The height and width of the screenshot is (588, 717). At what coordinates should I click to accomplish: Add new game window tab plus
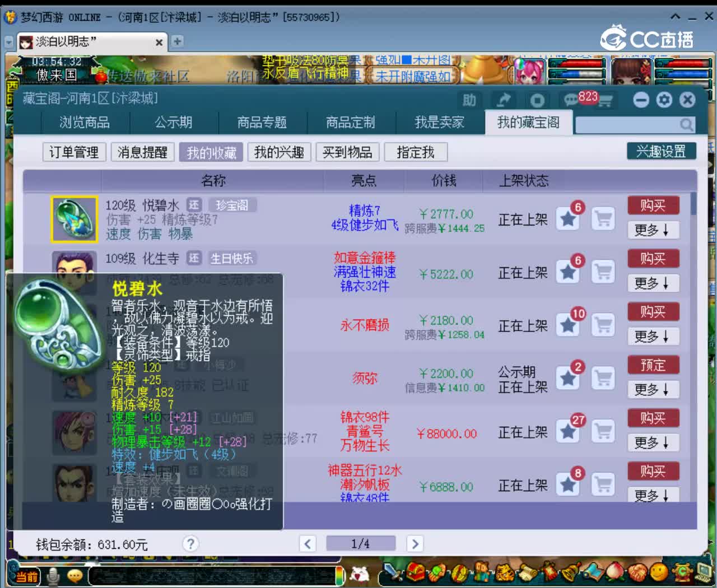click(x=177, y=41)
